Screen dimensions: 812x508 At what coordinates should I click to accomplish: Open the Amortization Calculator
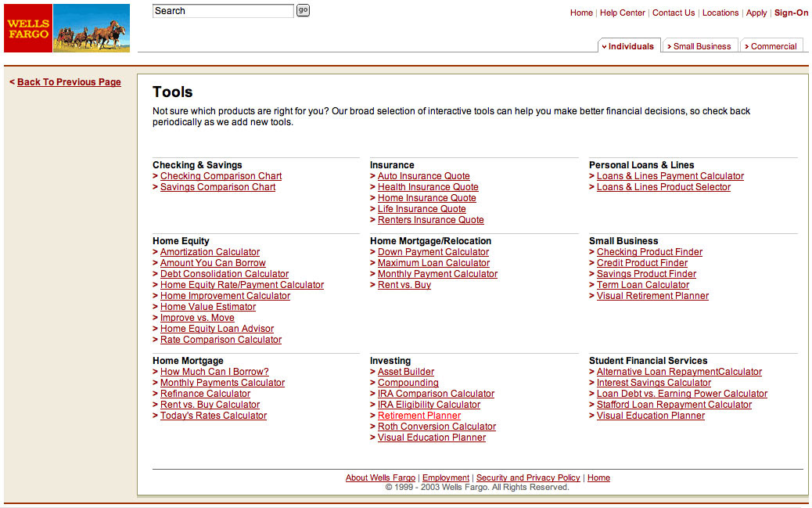coord(210,252)
